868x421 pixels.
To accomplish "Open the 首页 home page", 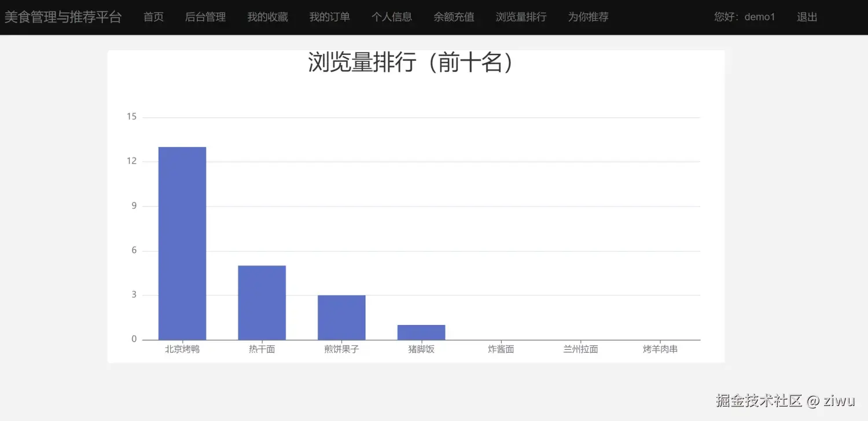I will point(153,17).
